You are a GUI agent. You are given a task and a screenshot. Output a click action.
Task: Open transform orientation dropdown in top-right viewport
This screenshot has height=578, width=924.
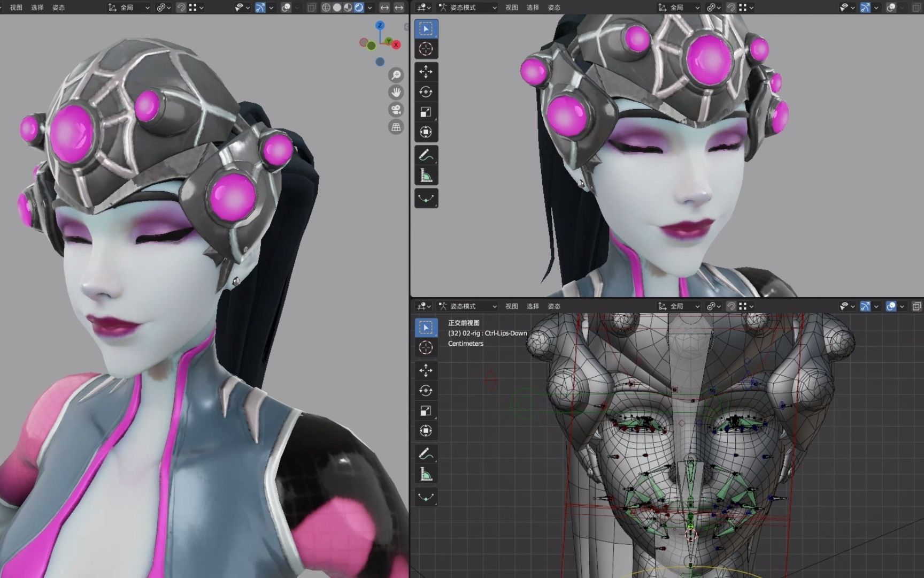pyautogui.click(x=679, y=7)
